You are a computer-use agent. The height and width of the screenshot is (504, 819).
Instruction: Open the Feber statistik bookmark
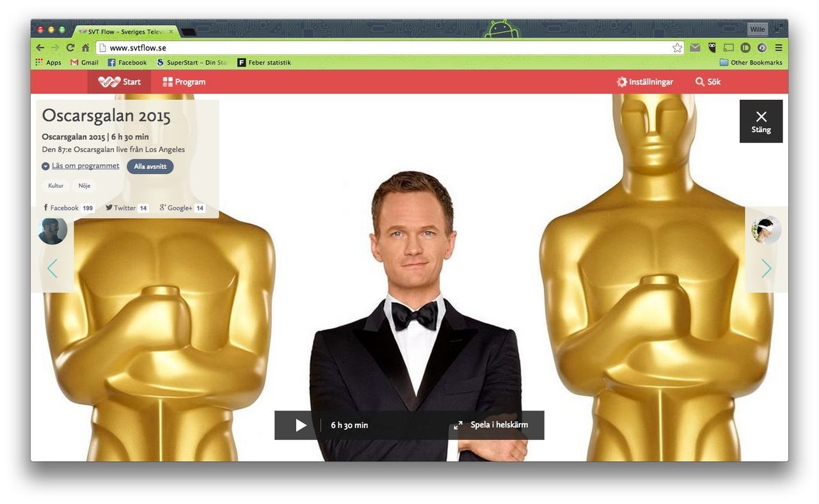(x=264, y=63)
